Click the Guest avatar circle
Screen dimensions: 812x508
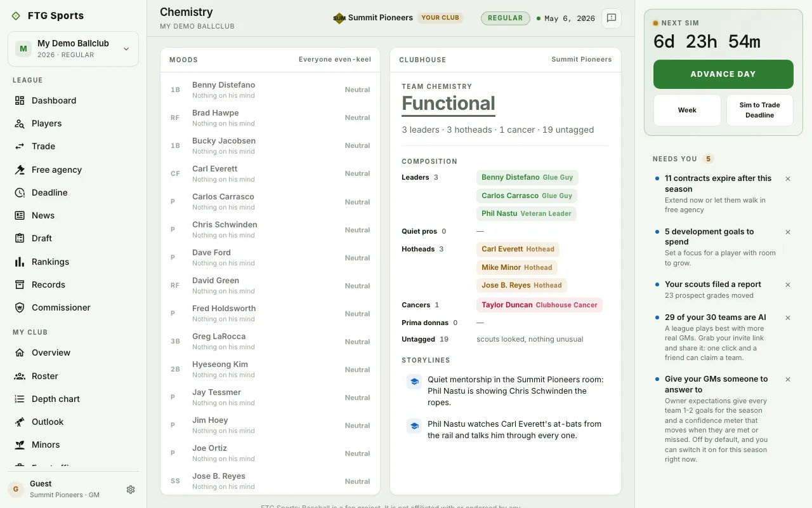tap(16, 489)
